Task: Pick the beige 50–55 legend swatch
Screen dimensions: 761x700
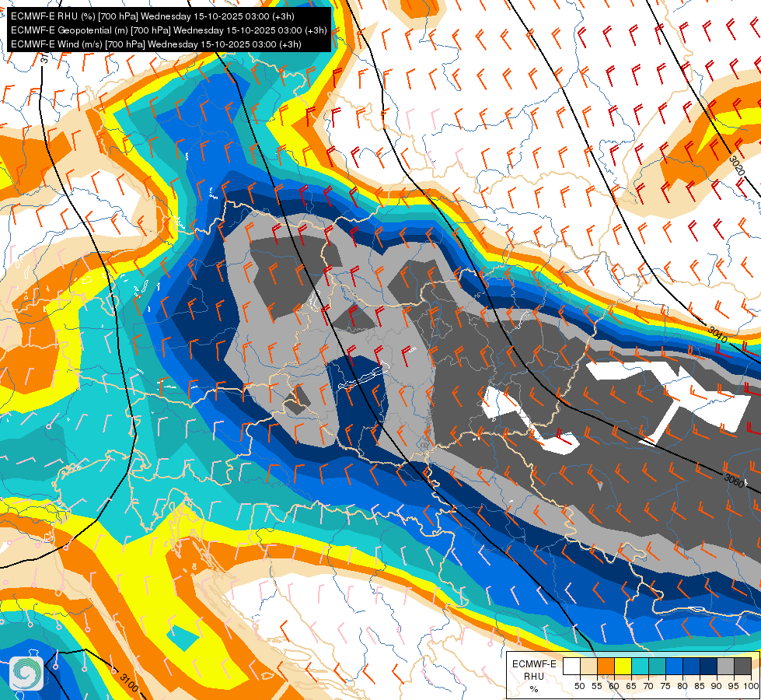Action: (588, 666)
